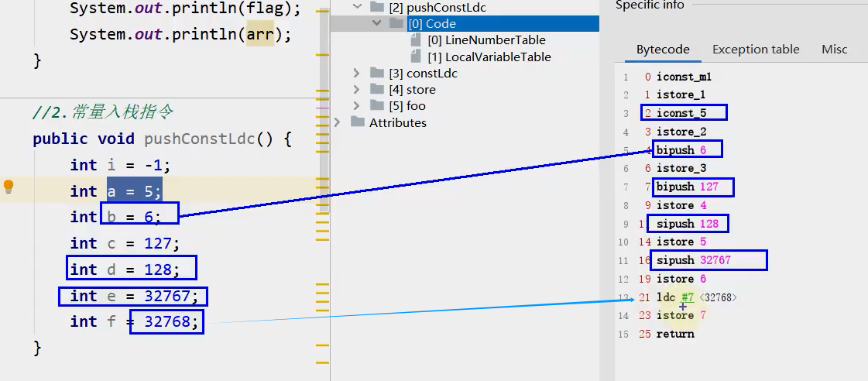
Task: Click folder icon beside [0] Code
Action: (x=396, y=23)
